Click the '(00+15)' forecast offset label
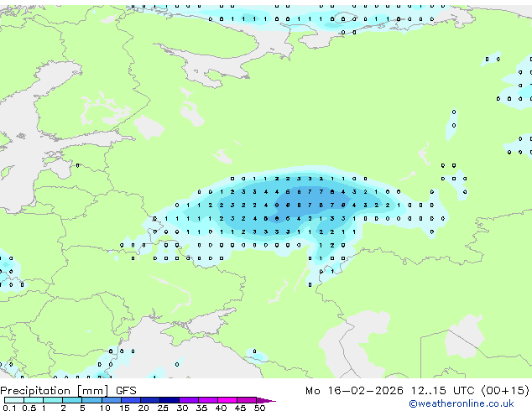 (x=505, y=391)
